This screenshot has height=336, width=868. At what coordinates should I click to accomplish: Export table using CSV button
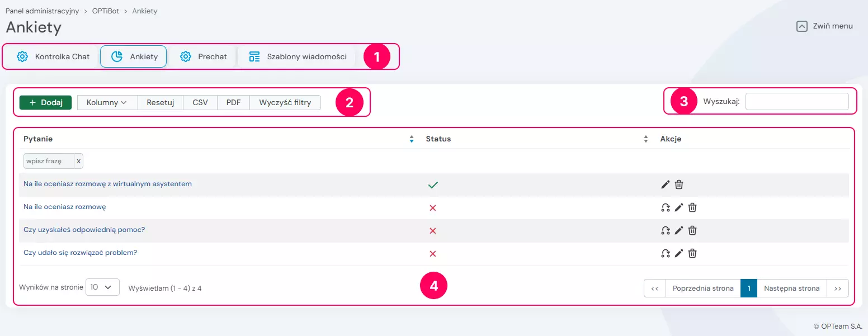point(200,102)
